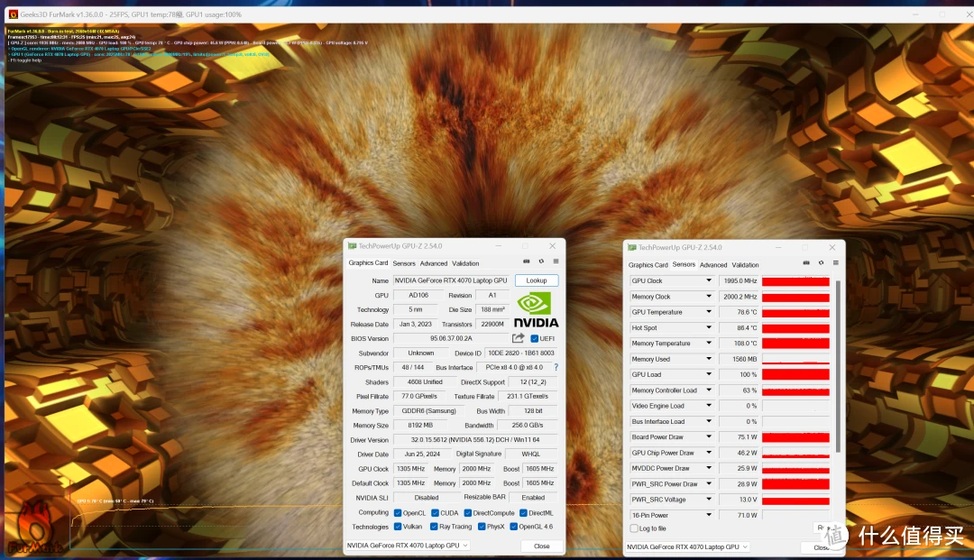Click the GPU Clock red sensor graph
Viewport: 974px width, 560px height.
click(x=795, y=281)
